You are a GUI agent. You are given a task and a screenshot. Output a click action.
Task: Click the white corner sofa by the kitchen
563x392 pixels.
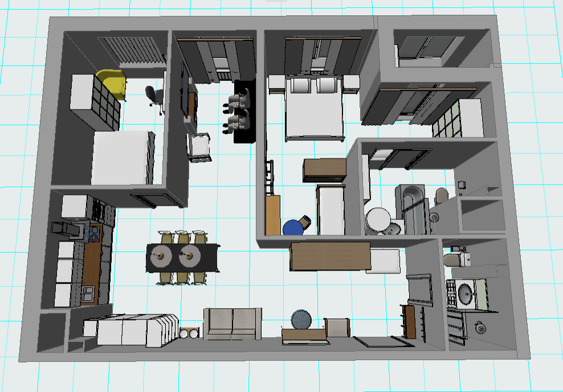pos(131,330)
